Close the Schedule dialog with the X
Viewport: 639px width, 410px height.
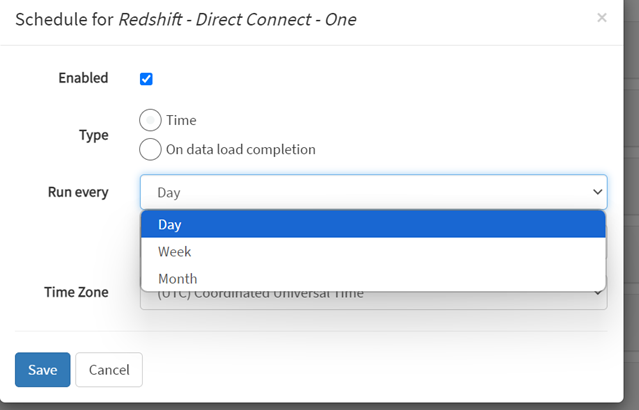pyautogui.click(x=601, y=18)
